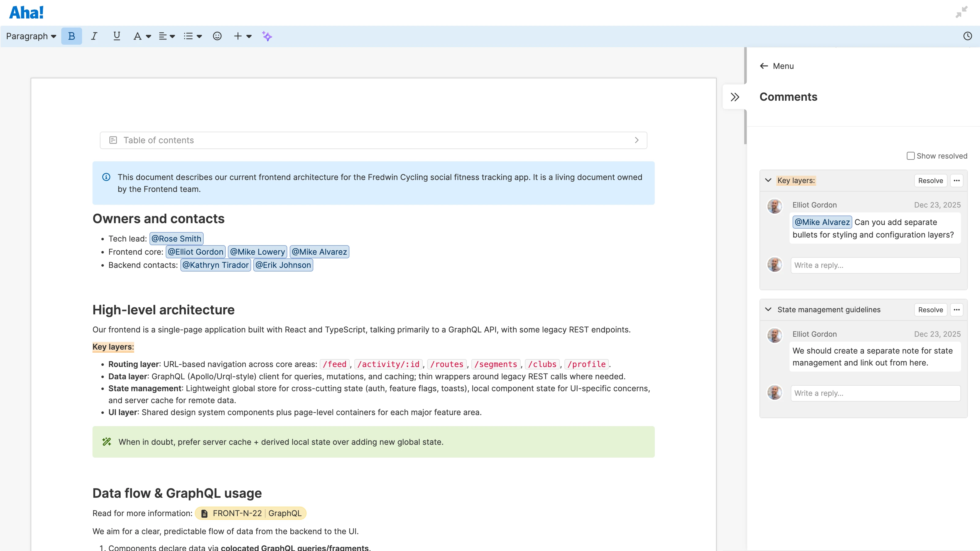The width and height of the screenshot is (980, 551).
Task: Exit fullscreen using the collapse arrows icon
Action: [961, 12]
